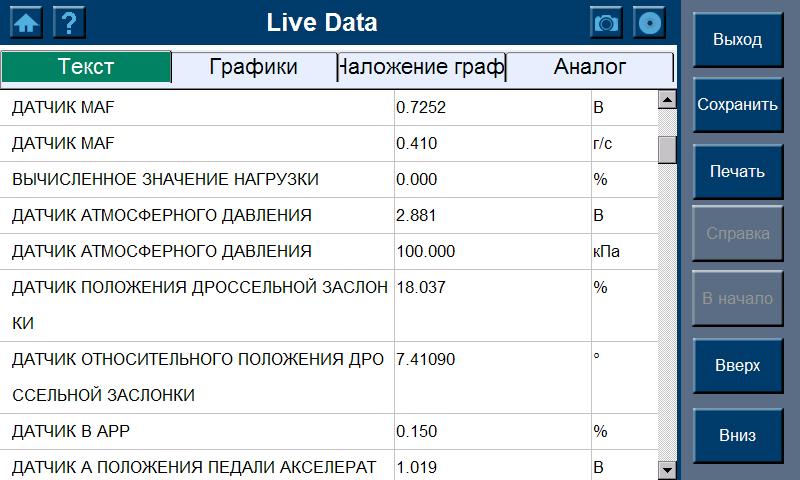This screenshot has width=800, height=480.
Task: Click the record disc icon
Action: [650, 23]
